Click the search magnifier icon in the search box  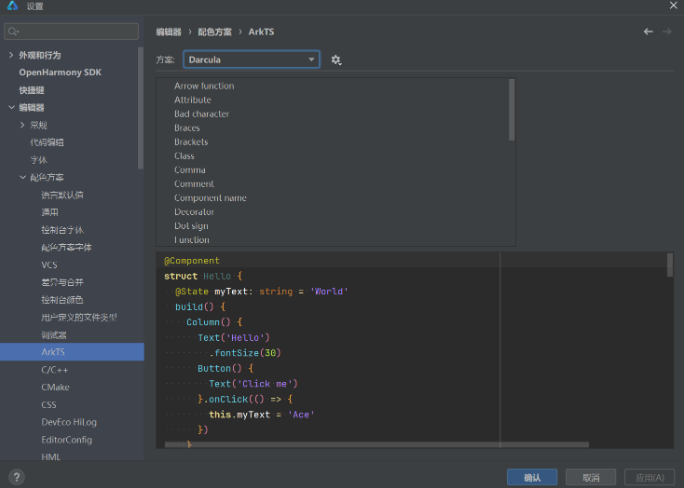(13, 31)
